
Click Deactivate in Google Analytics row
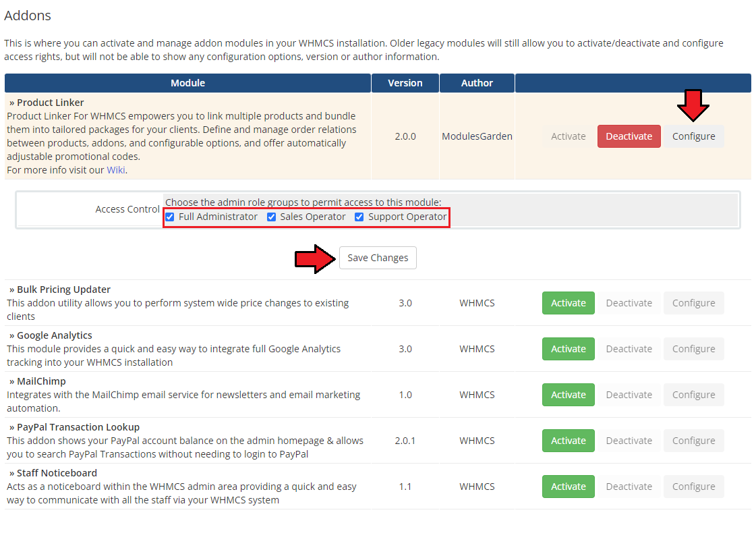pos(629,349)
